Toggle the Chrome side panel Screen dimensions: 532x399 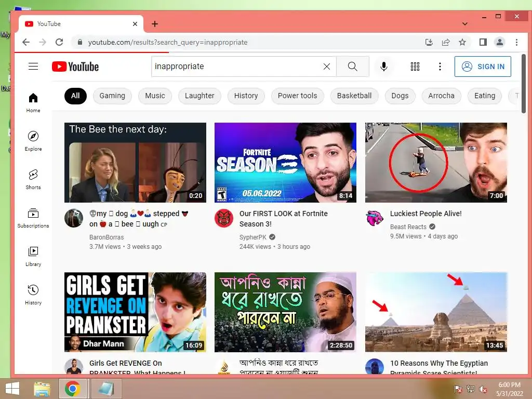tap(483, 42)
